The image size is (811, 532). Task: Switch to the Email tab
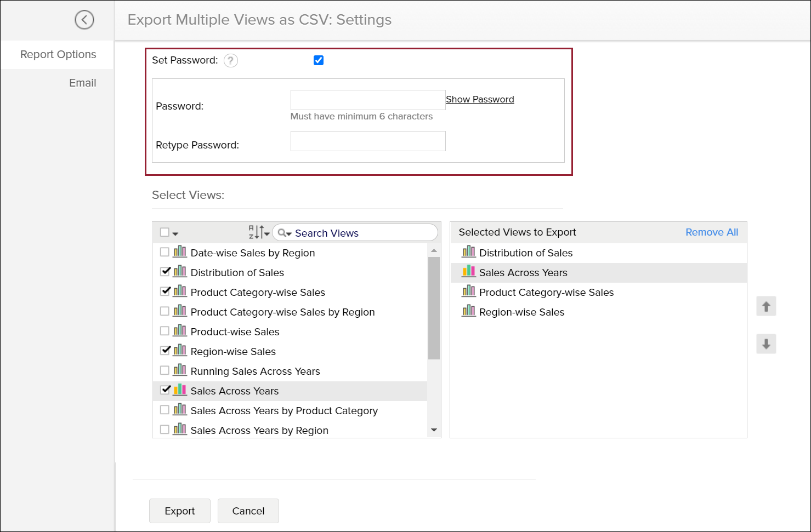click(x=82, y=83)
